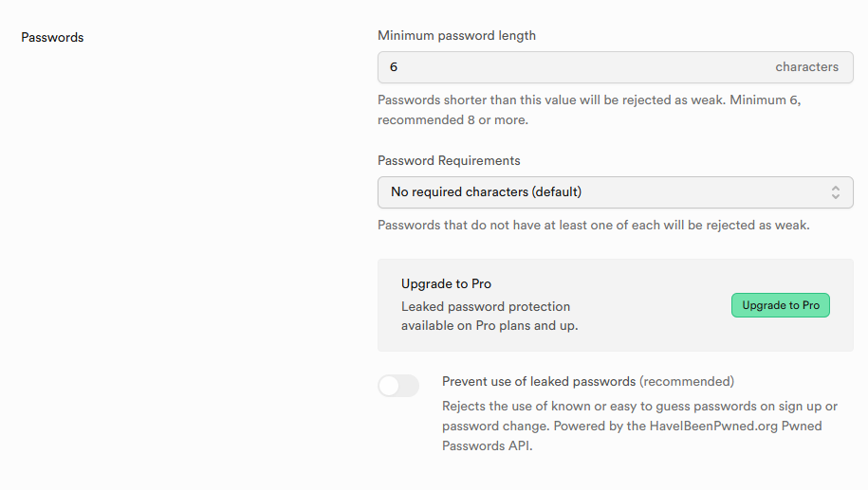The width and height of the screenshot is (868, 490).
Task: Click the Minimum password length input field
Action: [569, 67]
